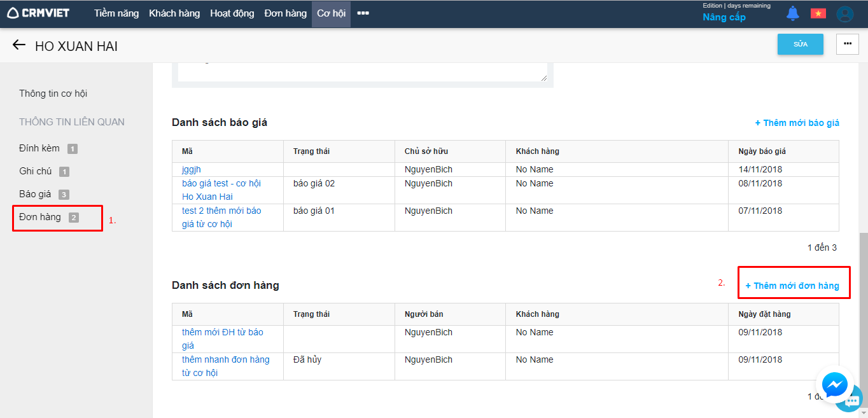
Task: Click the Vietnam flag language icon
Action: point(818,13)
